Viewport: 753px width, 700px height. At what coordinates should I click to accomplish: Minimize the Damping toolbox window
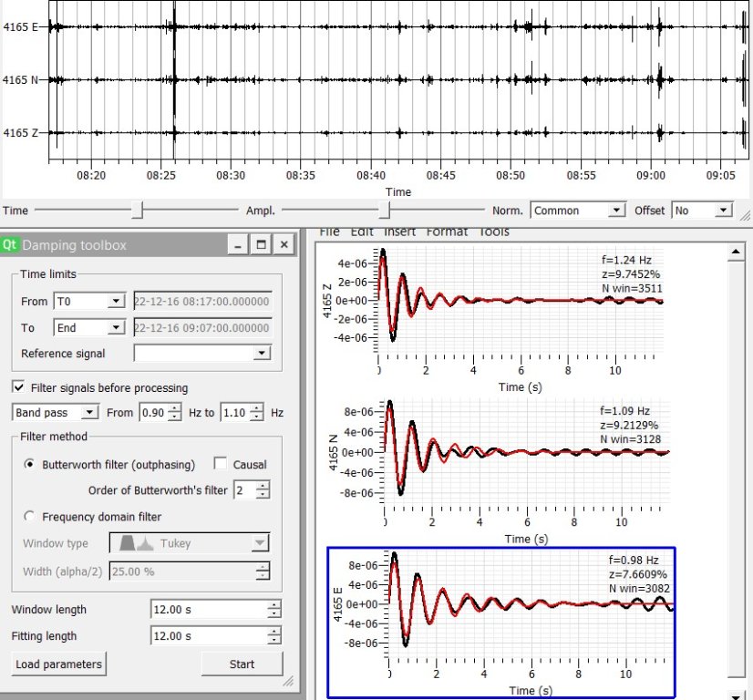click(x=237, y=245)
